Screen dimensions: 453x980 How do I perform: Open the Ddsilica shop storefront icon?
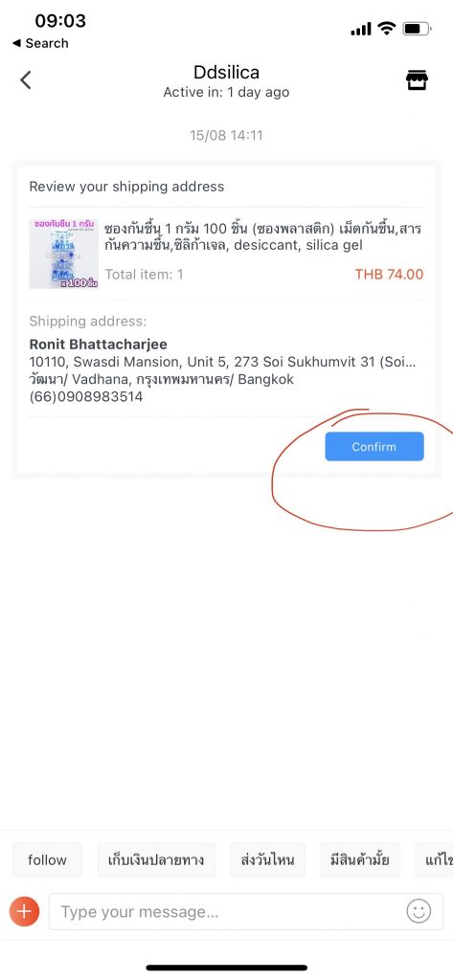click(x=417, y=80)
